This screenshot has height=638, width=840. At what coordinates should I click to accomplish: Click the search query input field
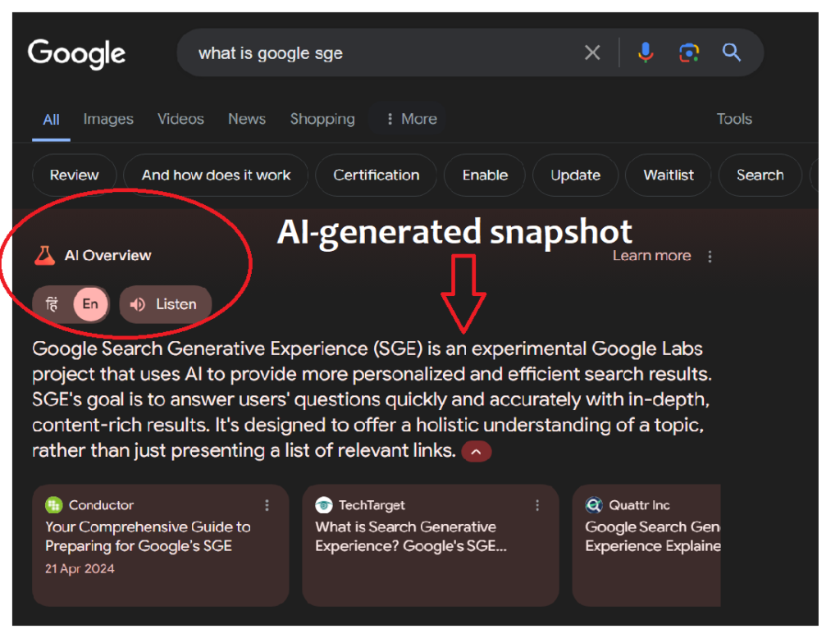(386, 53)
